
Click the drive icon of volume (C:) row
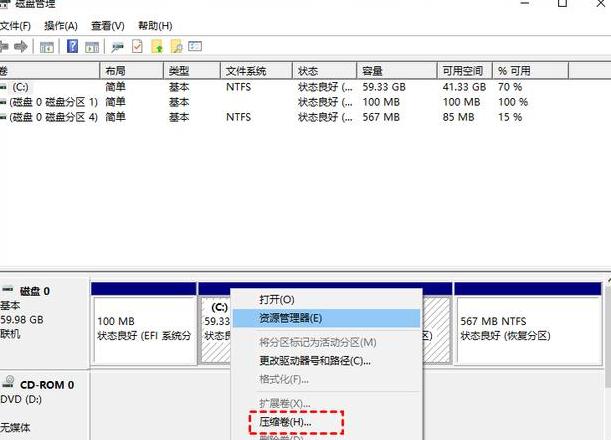click(x=4, y=87)
